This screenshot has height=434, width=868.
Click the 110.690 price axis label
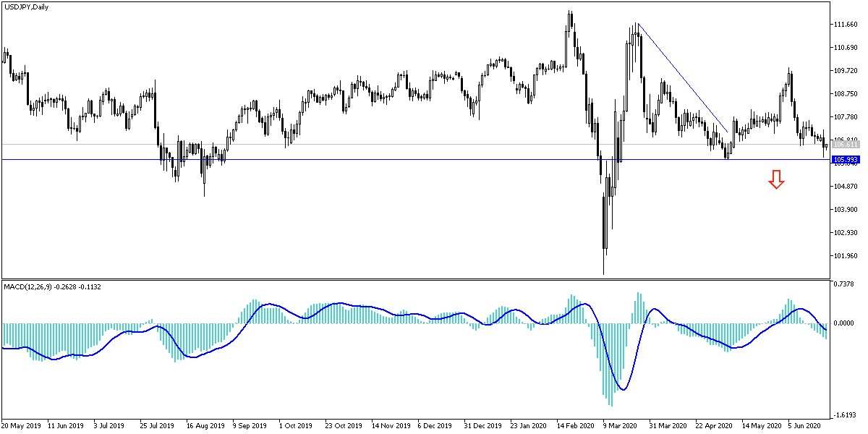tap(846, 48)
